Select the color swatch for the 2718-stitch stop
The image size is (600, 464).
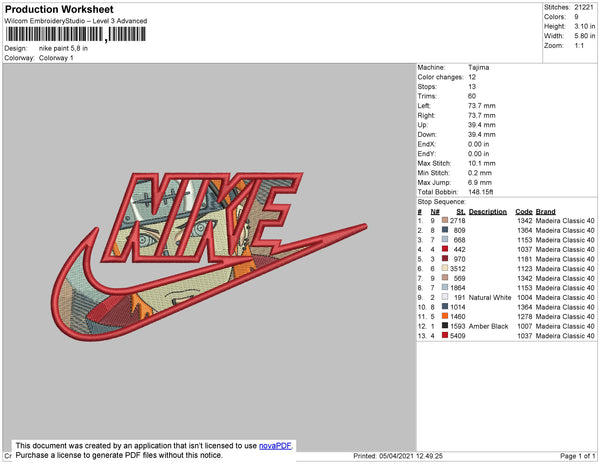click(x=445, y=220)
